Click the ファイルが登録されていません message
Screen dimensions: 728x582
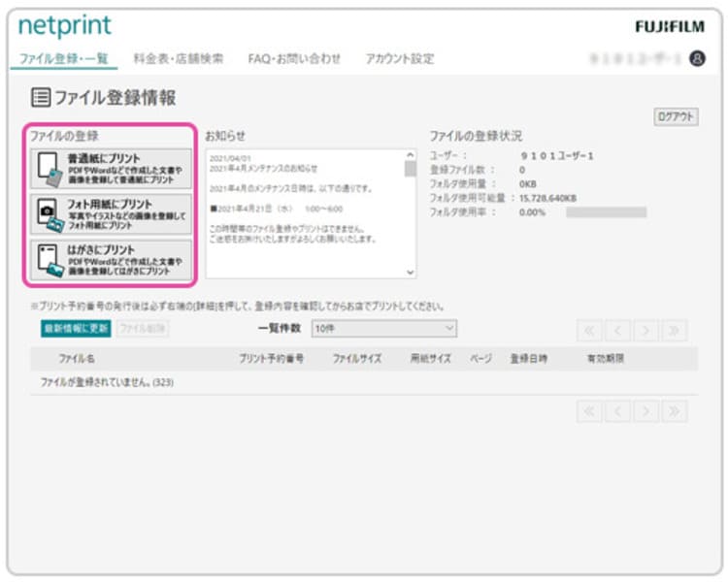click(107, 382)
